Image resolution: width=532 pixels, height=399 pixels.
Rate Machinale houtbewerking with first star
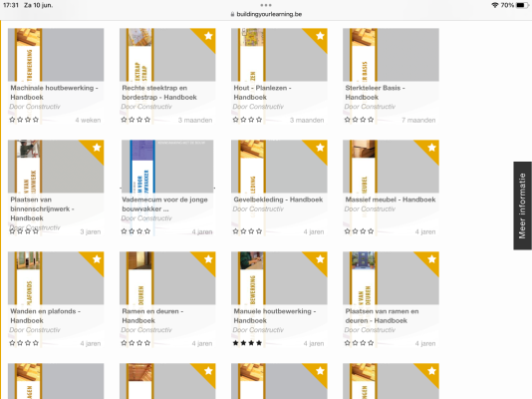tap(12, 120)
